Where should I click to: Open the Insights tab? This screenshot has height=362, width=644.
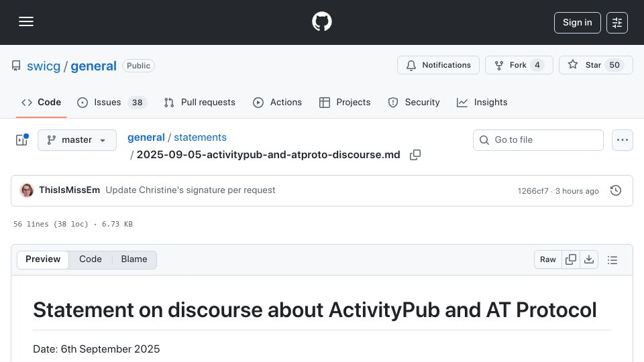coord(482,102)
